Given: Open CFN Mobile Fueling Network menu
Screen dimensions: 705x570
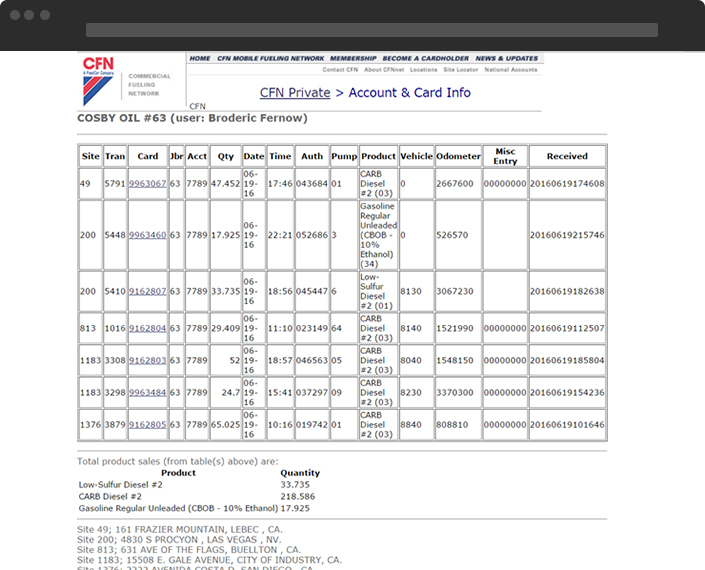Looking at the screenshot, I should 270,58.
